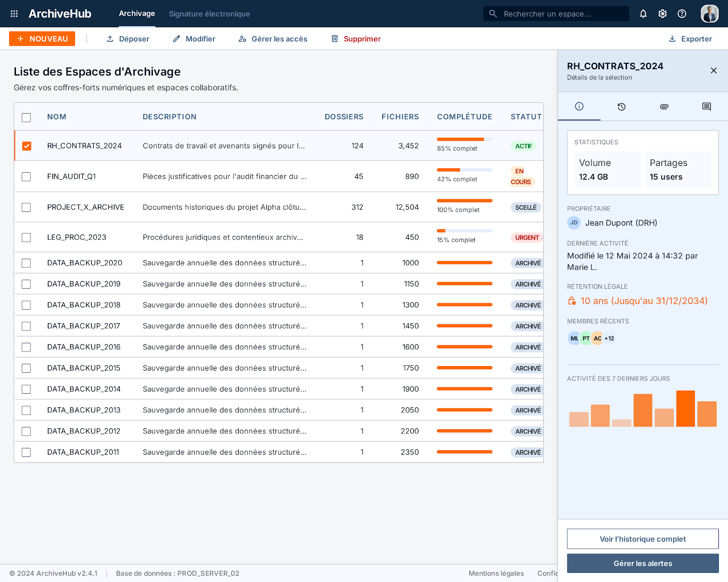Click Déposer upload button
The height and width of the screenshot is (582, 728).
tap(128, 39)
